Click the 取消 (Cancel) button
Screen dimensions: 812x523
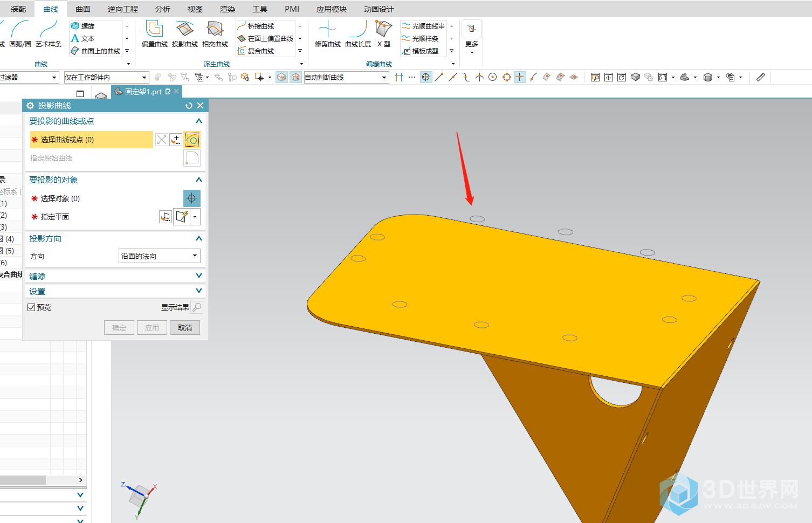tap(185, 328)
